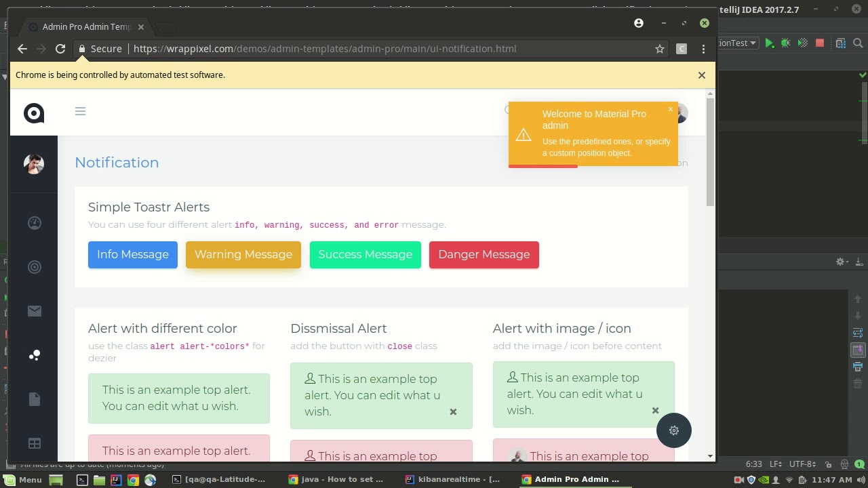Screen dimensions: 868x488
Task: Click the page vertical scrollbar
Action: 710,152
